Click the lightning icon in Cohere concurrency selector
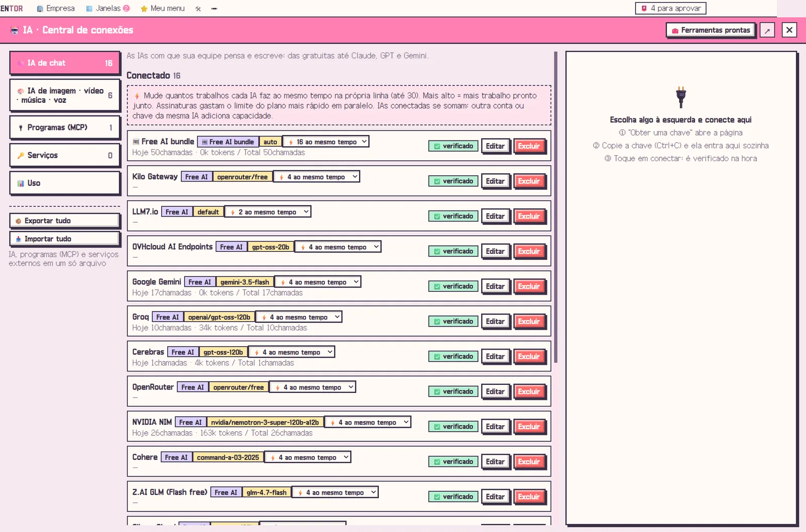The height and width of the screenshot is (532, 806). point(273,458)
